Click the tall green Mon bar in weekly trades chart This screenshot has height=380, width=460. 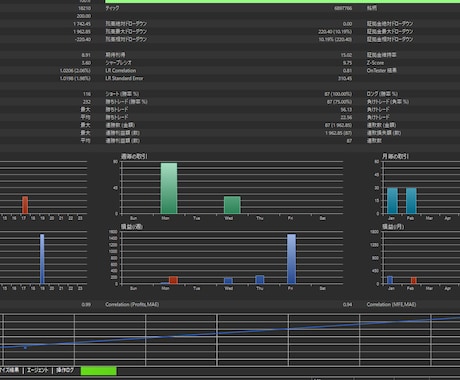coord(169,188)
